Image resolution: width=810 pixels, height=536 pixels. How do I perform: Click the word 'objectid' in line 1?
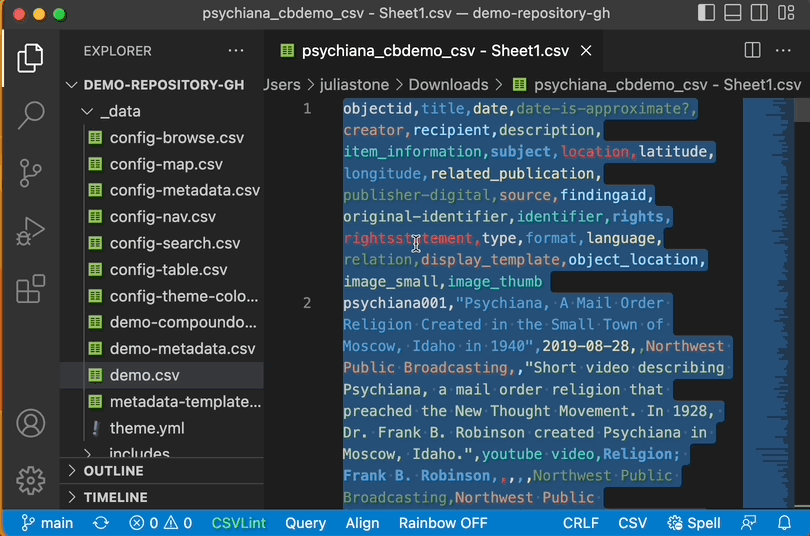pos(378,109)
